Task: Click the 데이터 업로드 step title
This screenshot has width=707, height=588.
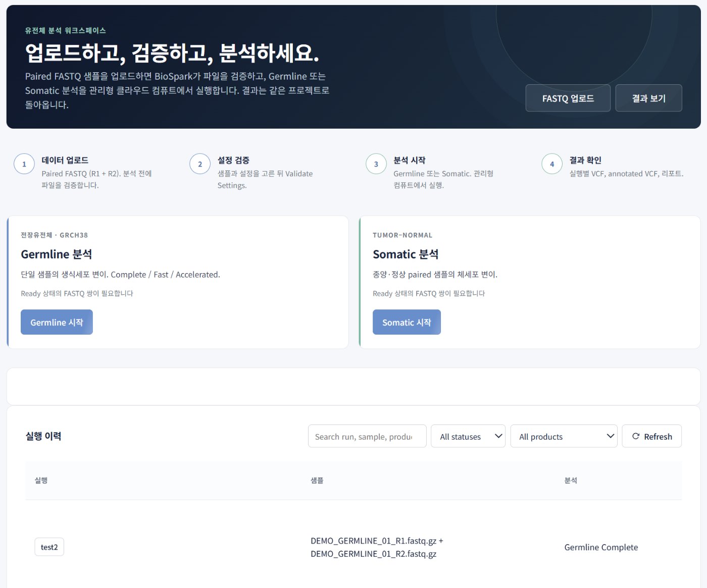Action: point(65,160)
